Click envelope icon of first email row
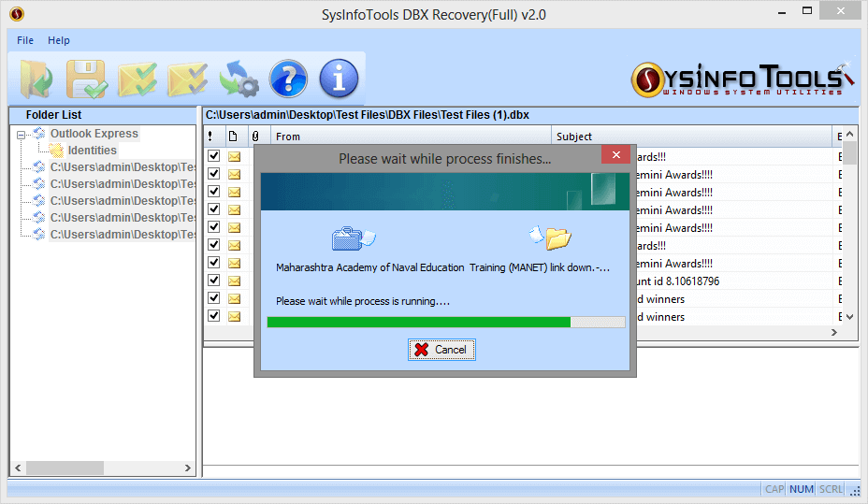The image size is (868, 504). coord(235,156)
